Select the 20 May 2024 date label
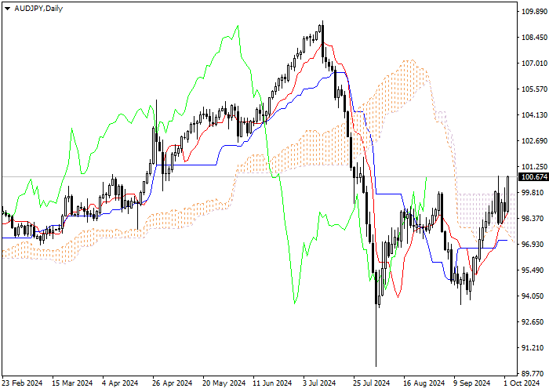 pos(224,383)
